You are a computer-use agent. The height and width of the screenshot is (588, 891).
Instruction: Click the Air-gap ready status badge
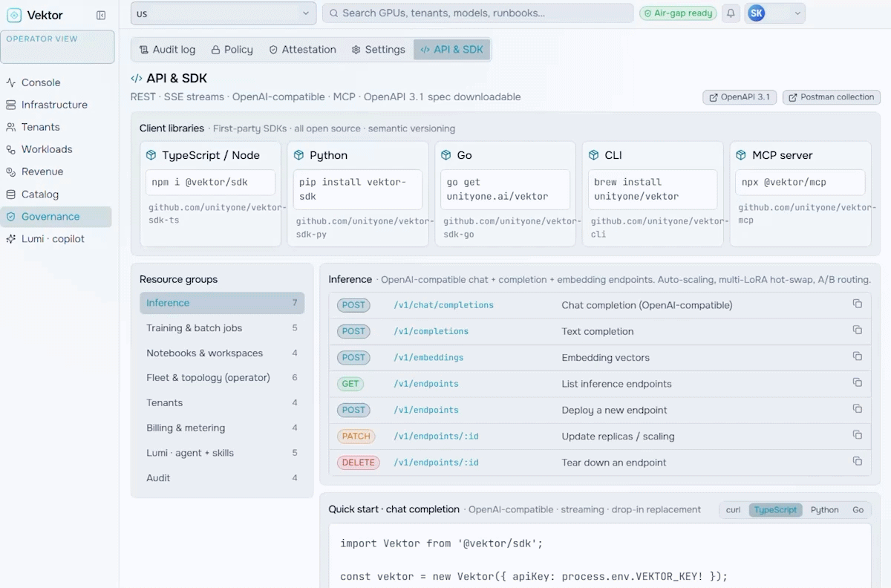pos(678,13)
